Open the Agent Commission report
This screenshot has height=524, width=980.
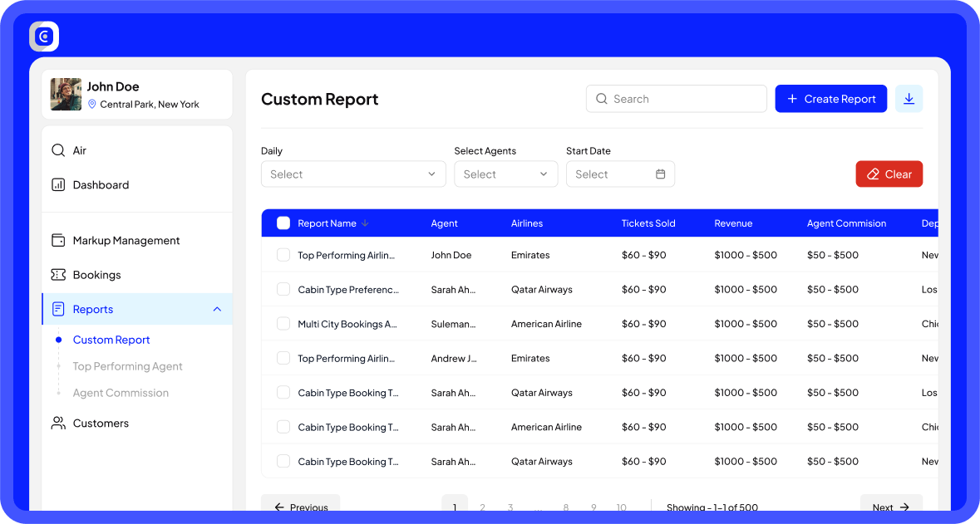[x=121, y=393]
